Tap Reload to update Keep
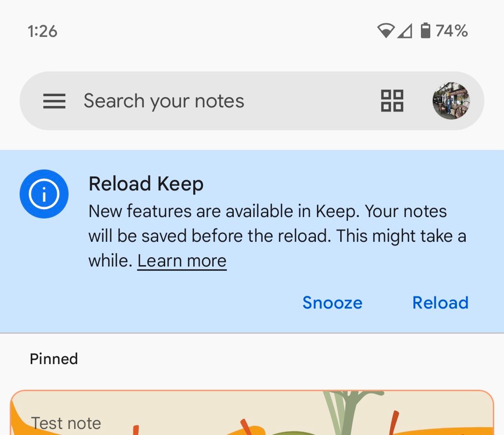This screenshot has height=435, width=504. pos(440,302)
